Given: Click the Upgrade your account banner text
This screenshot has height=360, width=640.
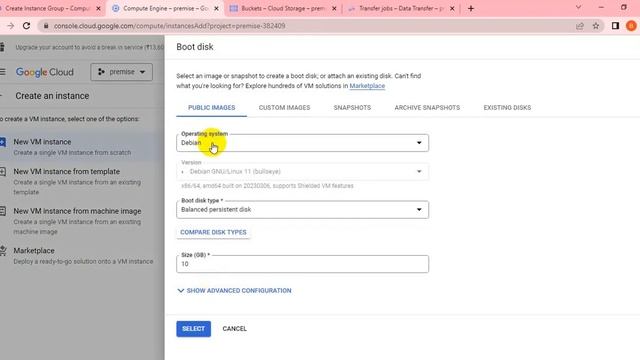Looking at the screenshot, I should (89, 47).
